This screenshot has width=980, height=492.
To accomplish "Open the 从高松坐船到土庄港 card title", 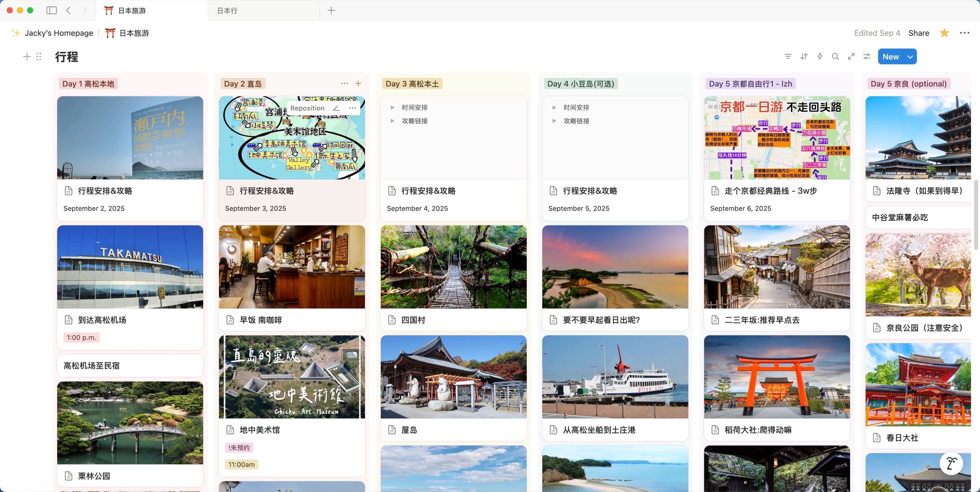I will point(599,430).
